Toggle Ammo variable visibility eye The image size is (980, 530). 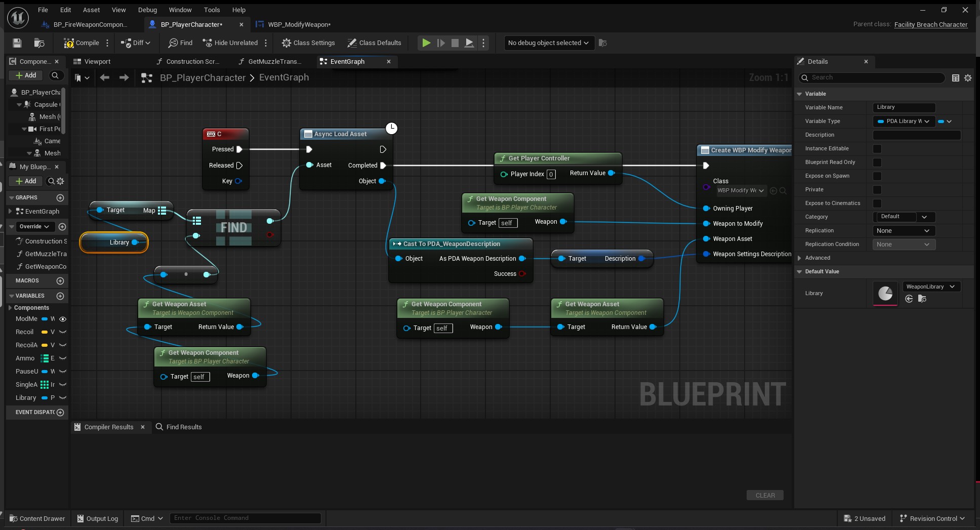point(63,358)
